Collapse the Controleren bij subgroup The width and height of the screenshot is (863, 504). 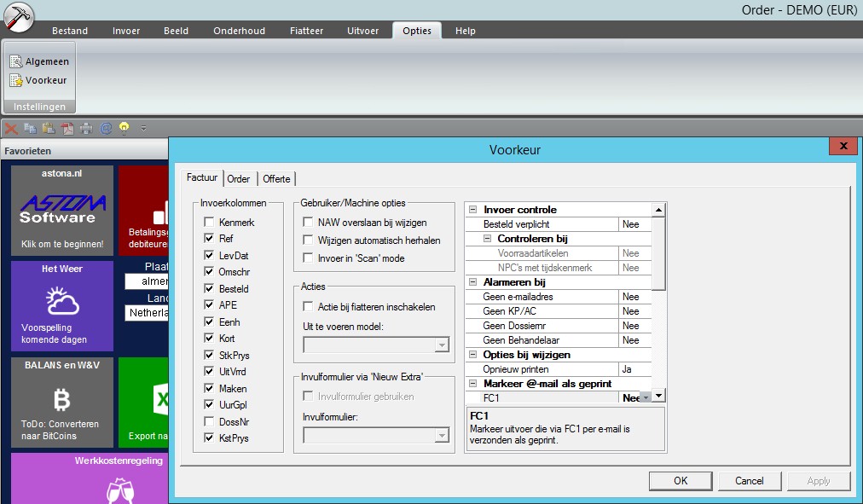(487, 239)
